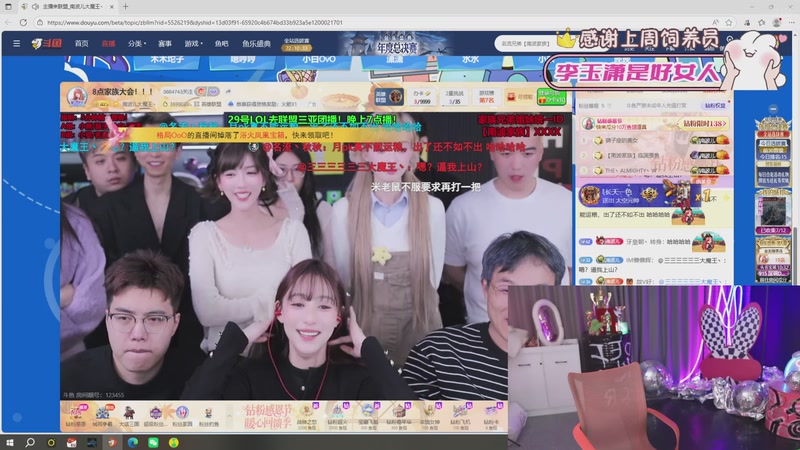This screenshot has width=800, height=450.
Task: Click the browser address bar
Action: [x=372, y=22]
